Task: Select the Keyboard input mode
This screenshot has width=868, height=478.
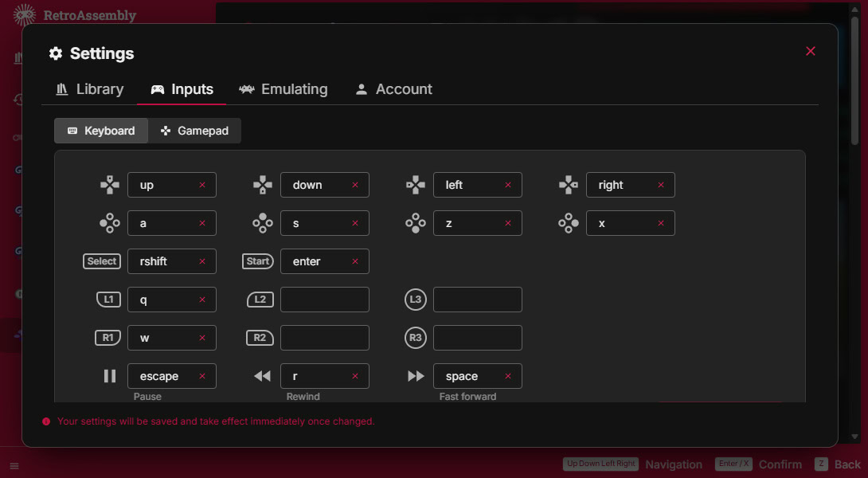Action: pyautogui.click(x=101, y=131)
